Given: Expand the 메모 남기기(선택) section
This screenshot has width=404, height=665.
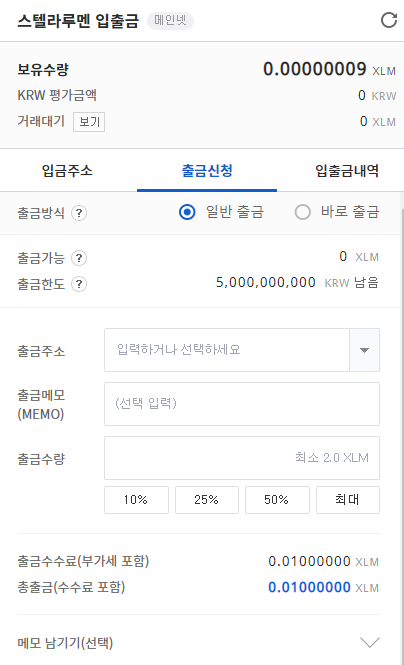Looking at the screenshot, I should [x=370, y=643].
